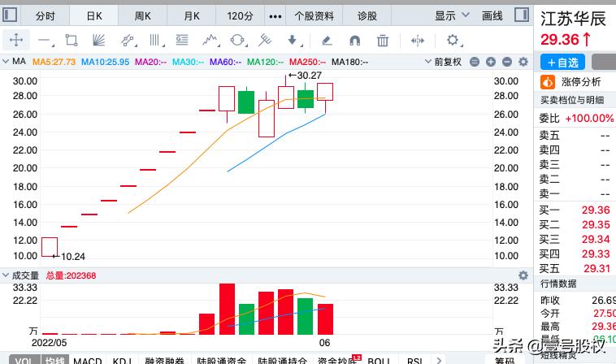Viewport: 616px width, 364px height.
Task: Click the 买一 price 29.36
Action: pos(596,210)
